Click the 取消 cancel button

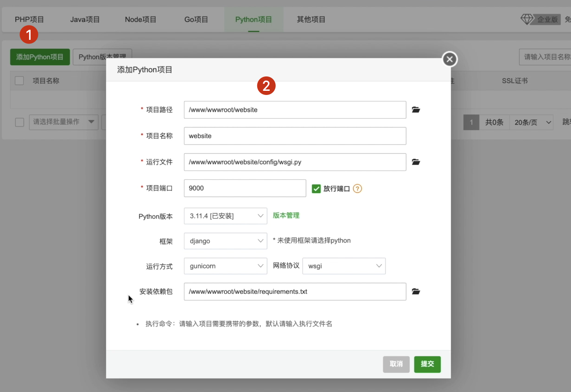pos(396,364)
